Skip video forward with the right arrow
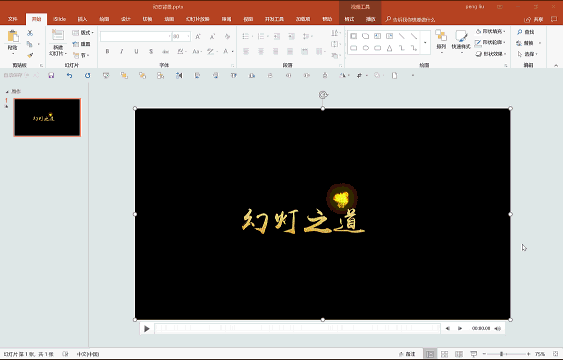 pos(460,328)
